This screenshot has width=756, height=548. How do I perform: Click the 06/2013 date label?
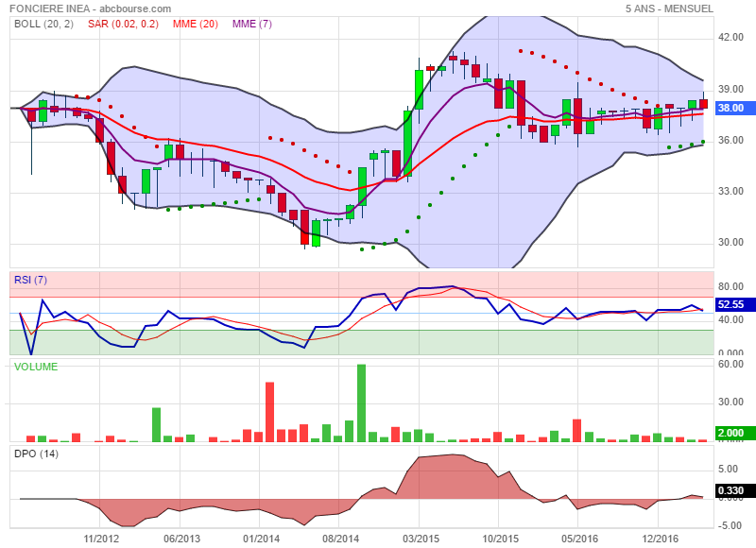pos(181,539)
